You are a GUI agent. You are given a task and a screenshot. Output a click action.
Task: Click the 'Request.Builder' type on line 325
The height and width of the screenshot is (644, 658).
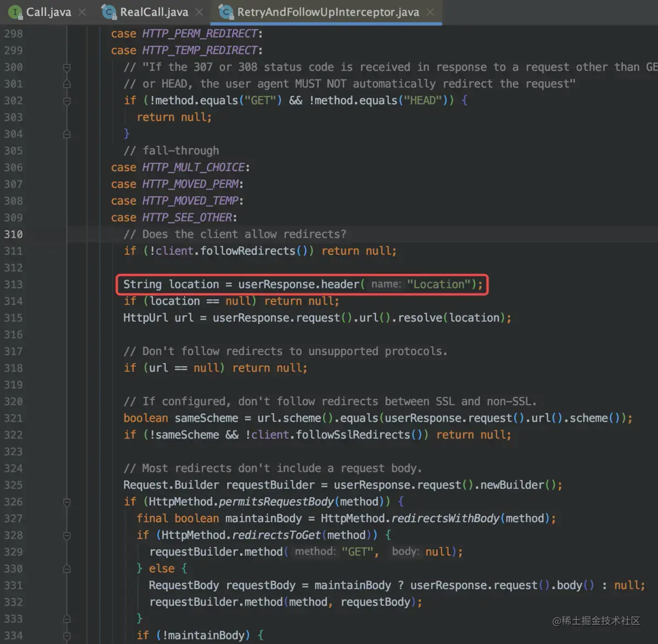tap(171, 485)
